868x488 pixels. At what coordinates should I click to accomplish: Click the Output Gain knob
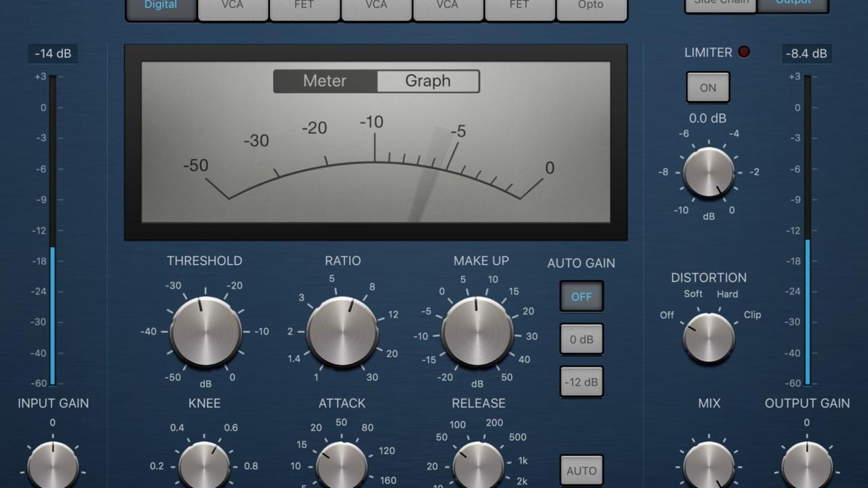(807, 466)
